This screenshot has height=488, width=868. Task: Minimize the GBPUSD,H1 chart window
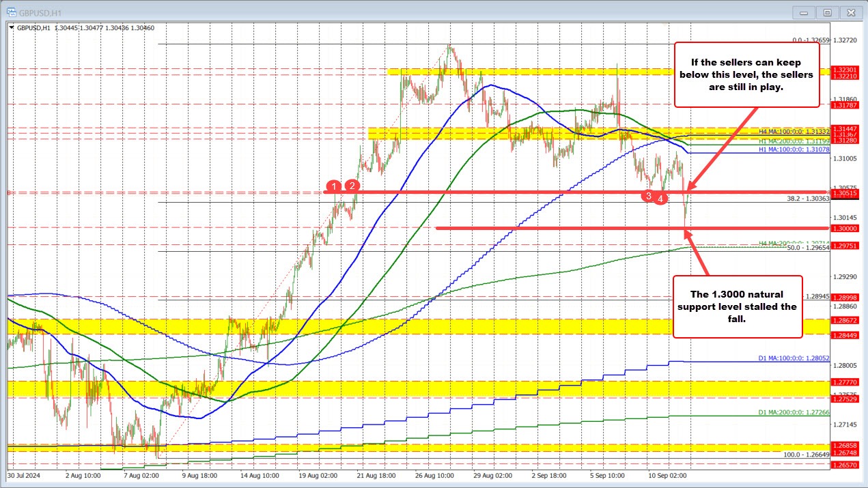tap(804, 12)
